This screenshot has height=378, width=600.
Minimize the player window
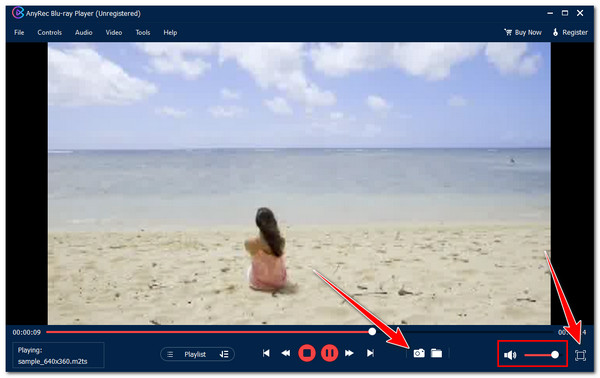550,13
